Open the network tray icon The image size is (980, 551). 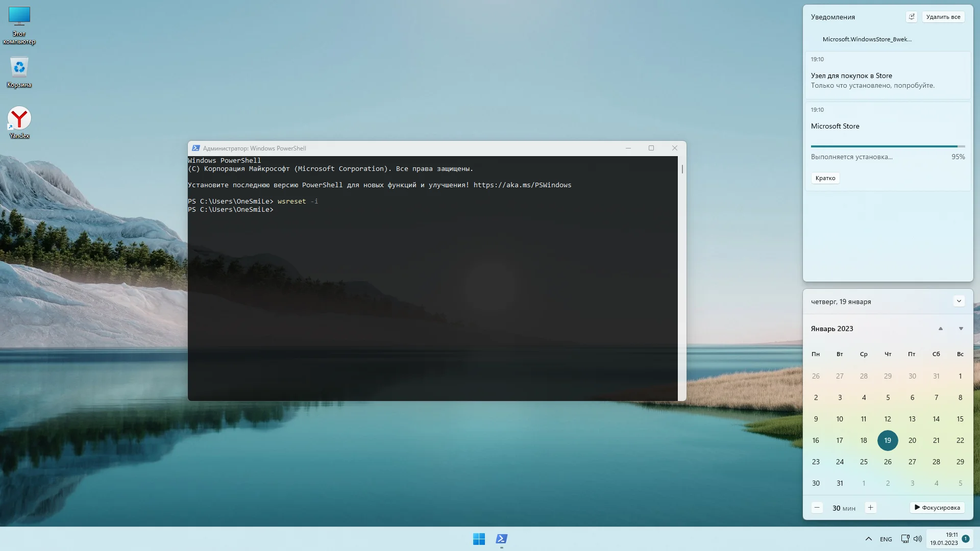pyautogui.click(x=905, y=539)
